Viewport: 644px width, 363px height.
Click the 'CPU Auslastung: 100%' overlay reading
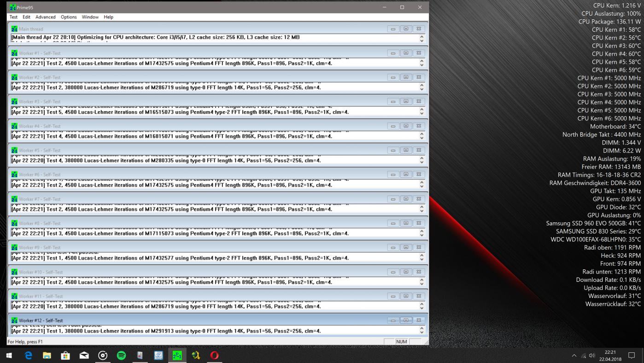point(611,14)
